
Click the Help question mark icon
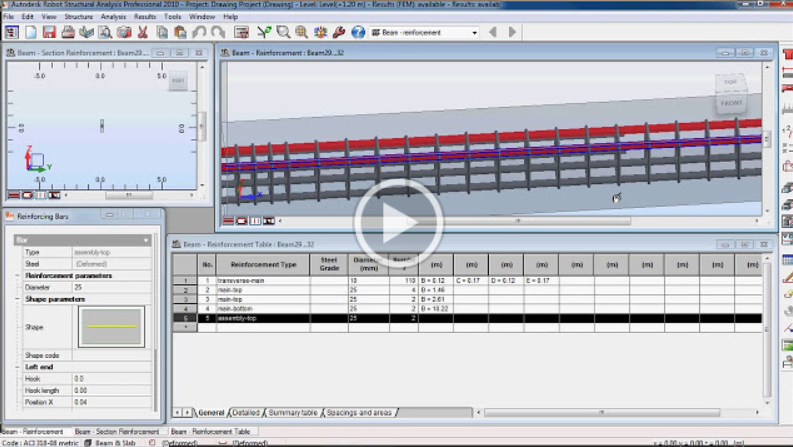[357, 32]
